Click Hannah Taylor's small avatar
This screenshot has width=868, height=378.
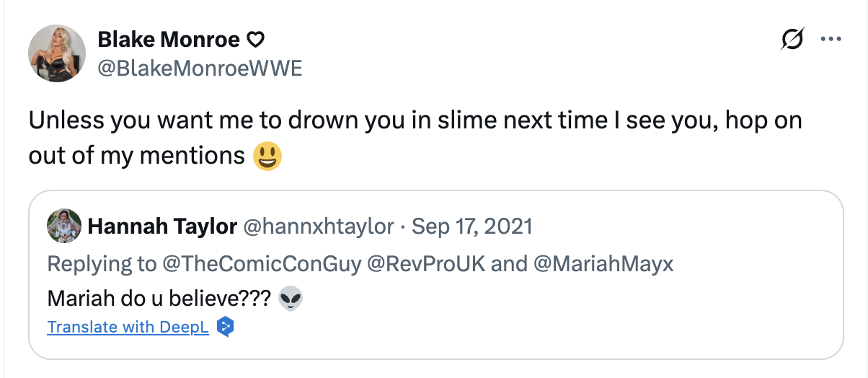tap(63, 227)
